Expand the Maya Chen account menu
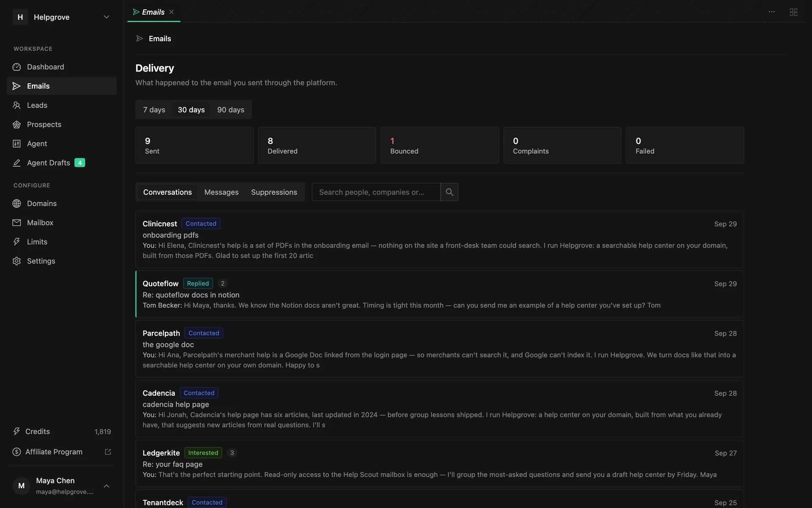 coord(107,486)
